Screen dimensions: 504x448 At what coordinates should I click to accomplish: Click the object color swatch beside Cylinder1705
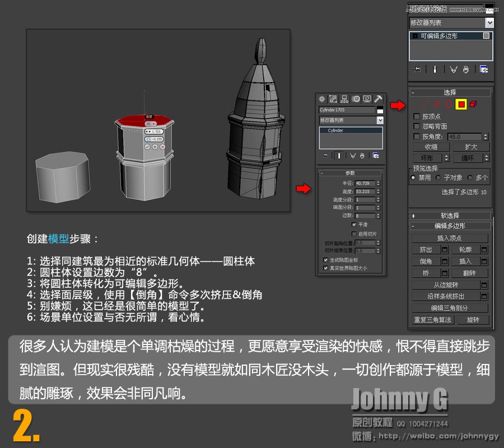click(x=380, y=109)
